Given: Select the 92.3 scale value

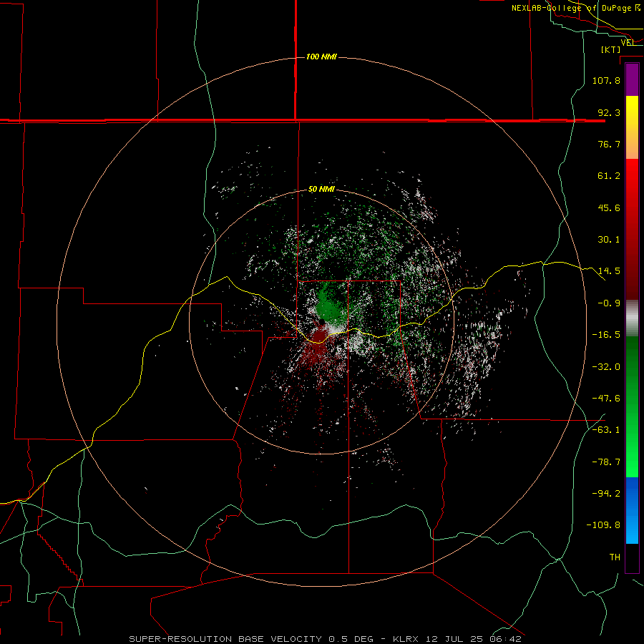Looking at the screenshot, I should [x=609, y=112].
